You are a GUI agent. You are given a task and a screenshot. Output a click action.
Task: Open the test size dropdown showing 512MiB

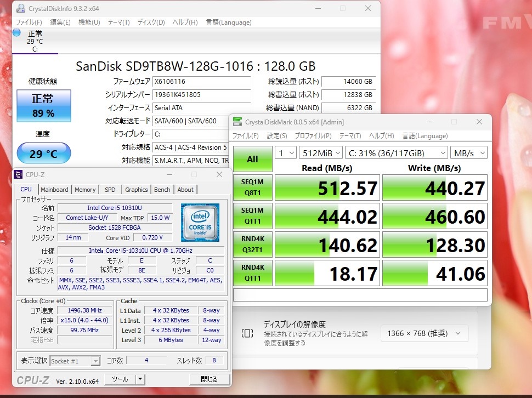(321, 153)
